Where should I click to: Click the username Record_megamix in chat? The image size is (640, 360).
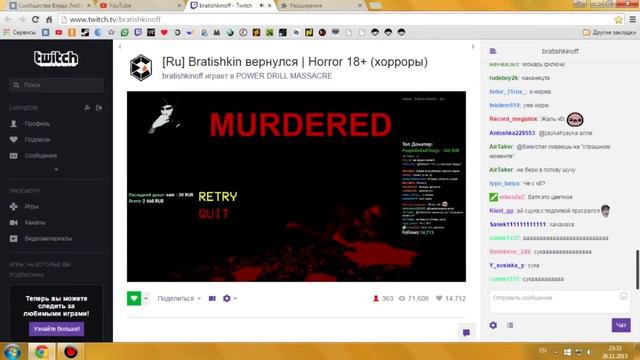[513, 119]
